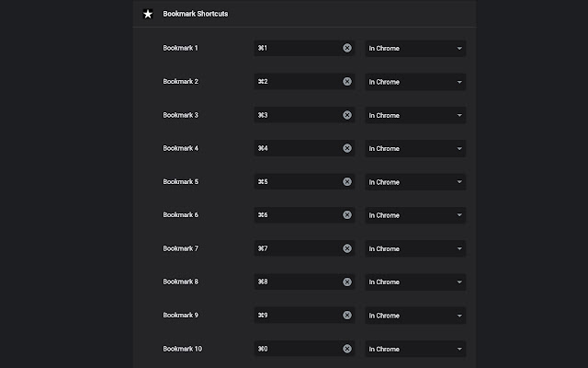This screenshot has height=368, width=588.
Task: Clear the Bookmark 2 shortcut
Action: pyautogui.click(x=347, y=82)
